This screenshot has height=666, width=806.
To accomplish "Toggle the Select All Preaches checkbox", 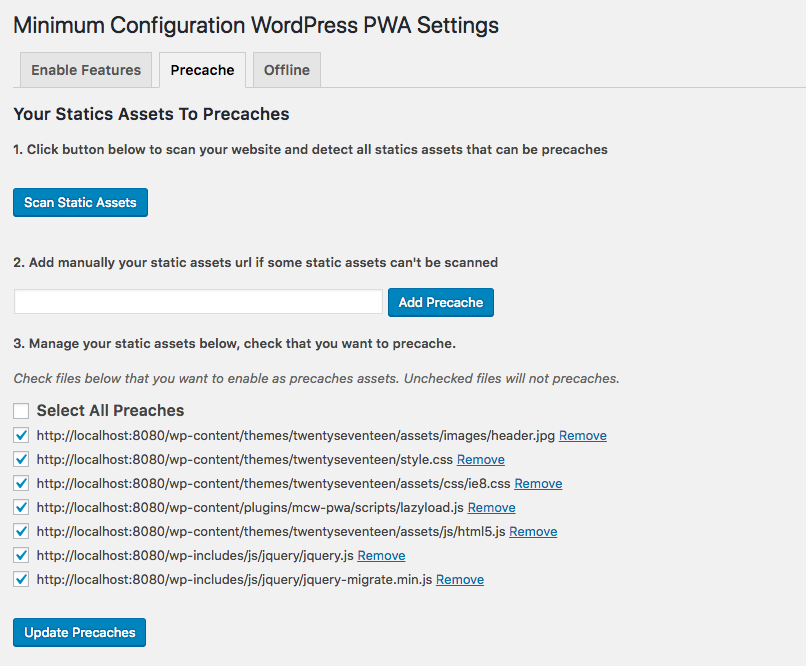I will [x=20, y=410].
